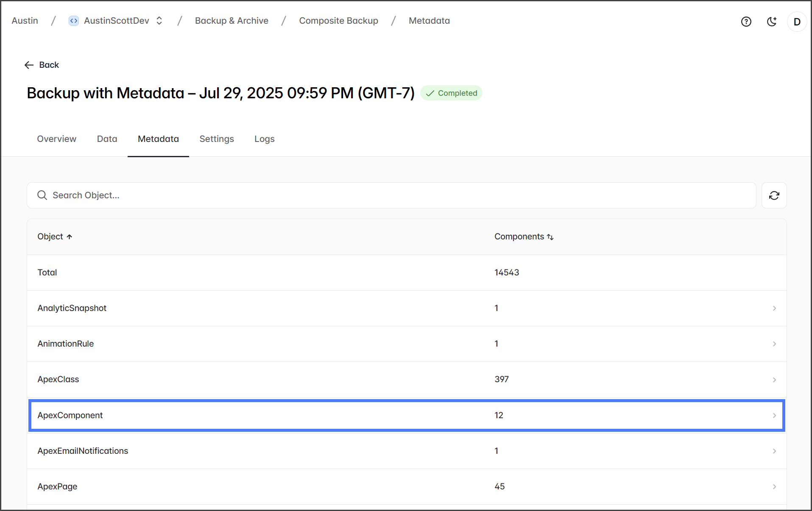Click the back arrow icon
The image size is (812, 511).
[x=29, y=65]
